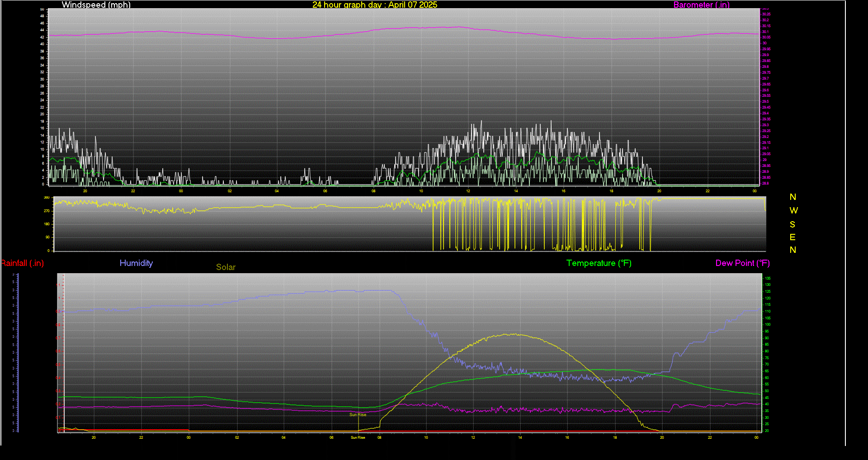Select the green Temperature (°F) label

[x=599, y=263]
